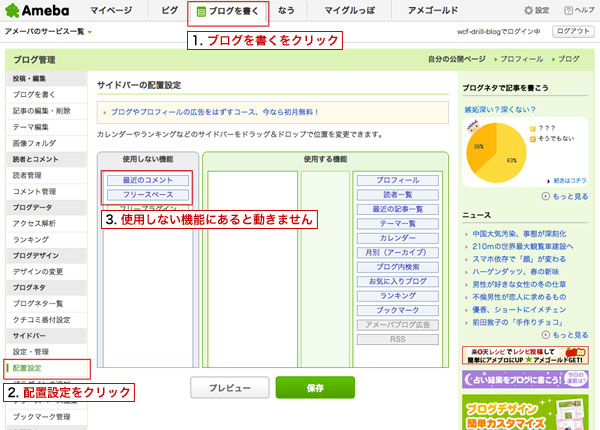
Task: Open news スマホ依存で「顔」が変わる
Action: (x=519, y=259)
